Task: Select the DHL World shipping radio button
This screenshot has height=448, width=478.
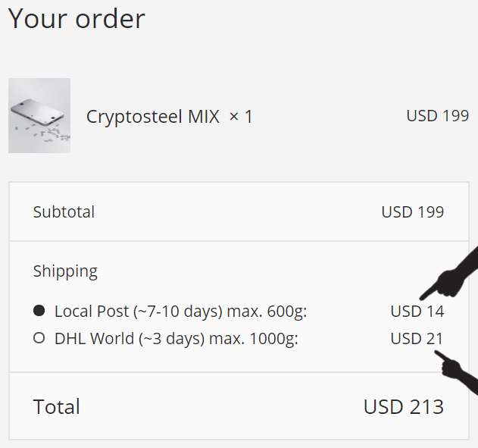Action: [x=39, y=338]
